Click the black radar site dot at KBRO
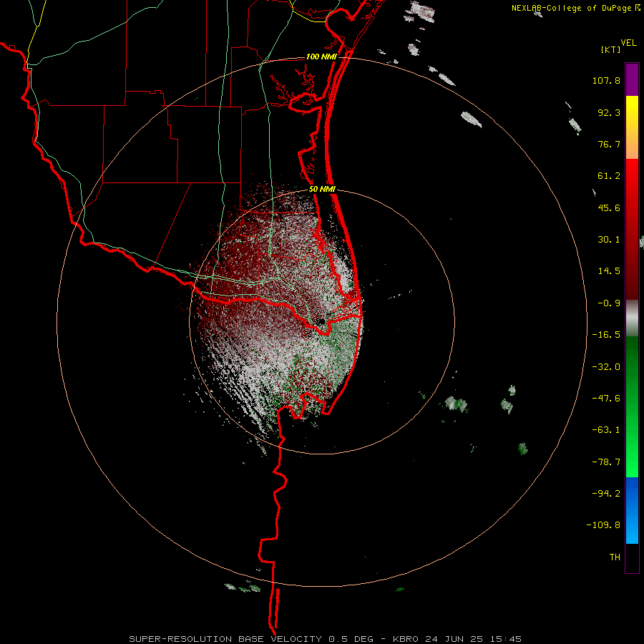 321,321
